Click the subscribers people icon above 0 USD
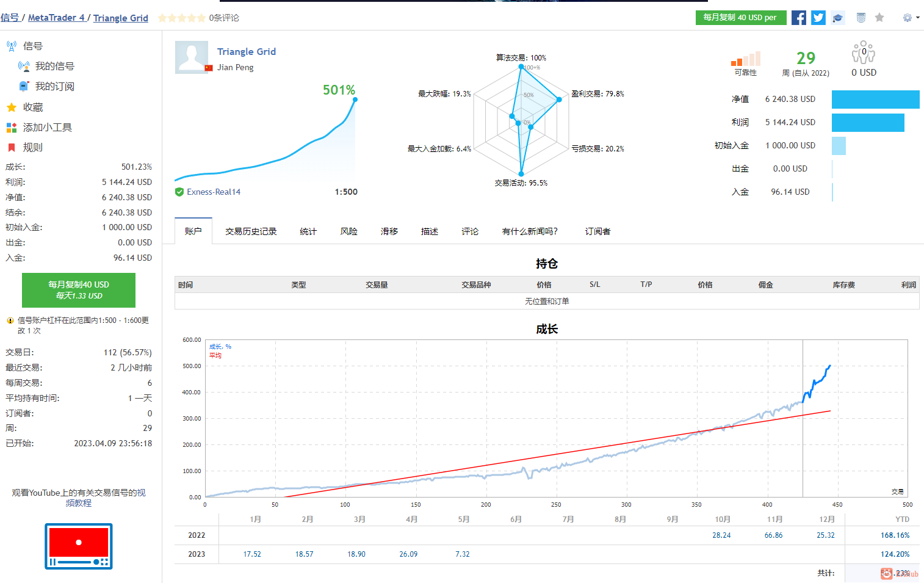 coord(864,53)
